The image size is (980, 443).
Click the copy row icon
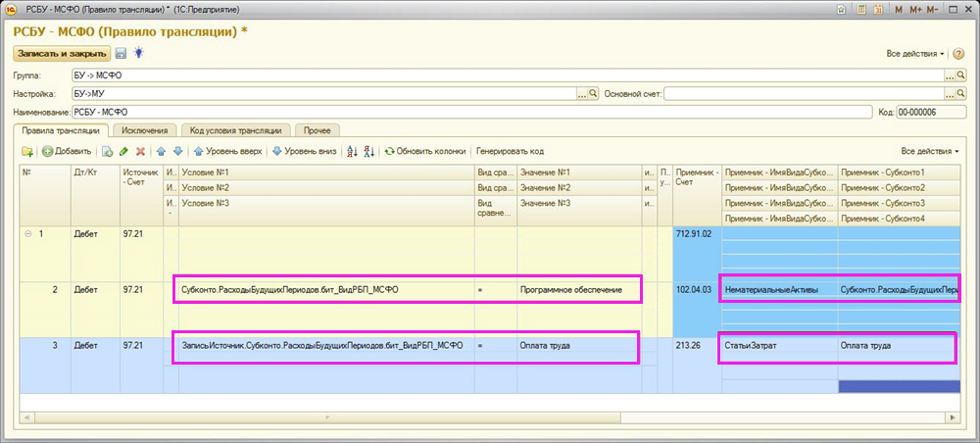[x=107, y=151]
